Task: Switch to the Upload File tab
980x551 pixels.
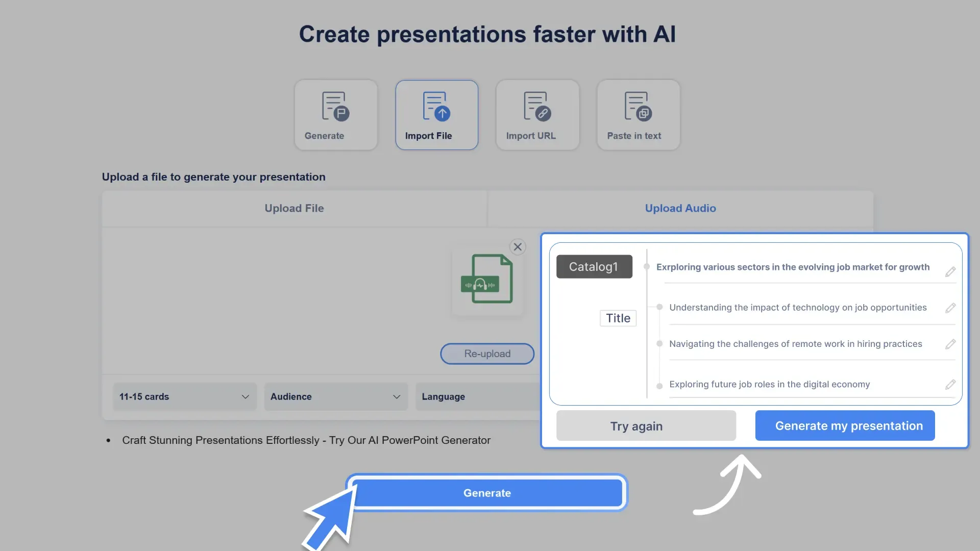Action: 294,208
